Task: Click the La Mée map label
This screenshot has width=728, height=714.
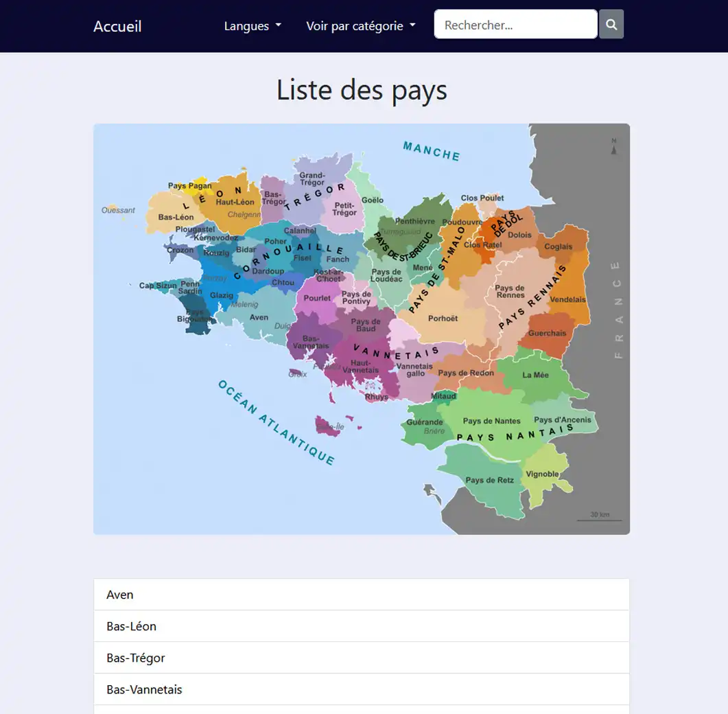Action: pos(535,375)
